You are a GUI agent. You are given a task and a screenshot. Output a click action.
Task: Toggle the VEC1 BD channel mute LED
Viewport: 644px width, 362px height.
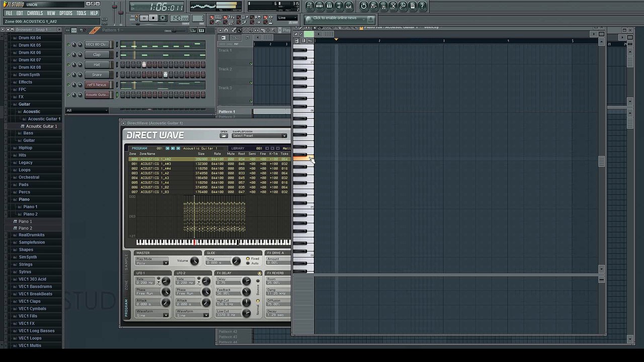68,44
